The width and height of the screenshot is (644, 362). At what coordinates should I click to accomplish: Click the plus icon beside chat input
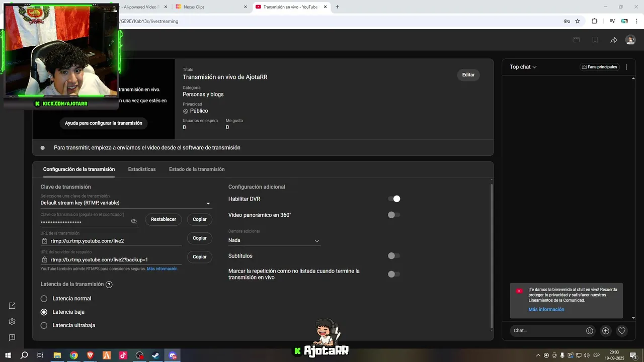(606, 331)
